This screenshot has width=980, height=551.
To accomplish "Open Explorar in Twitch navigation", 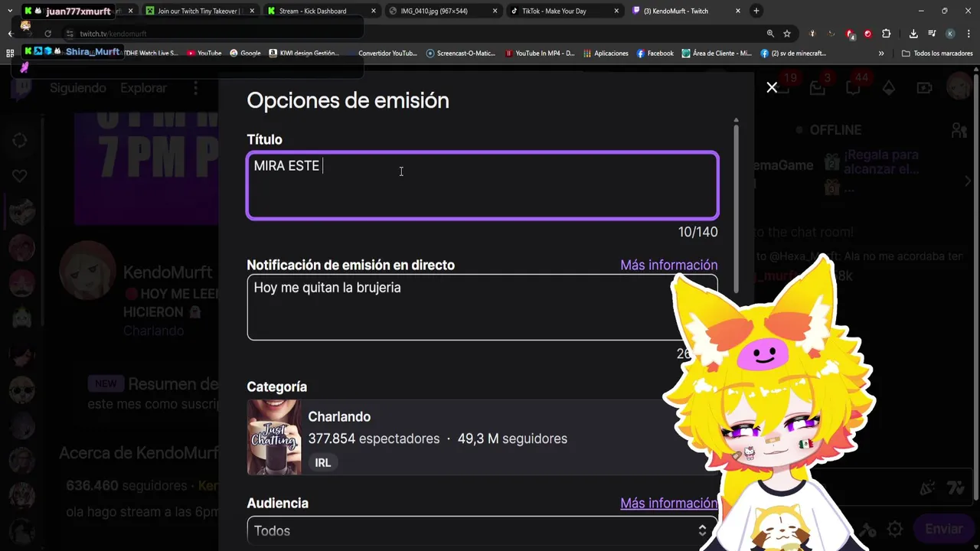I will (143, 88).
